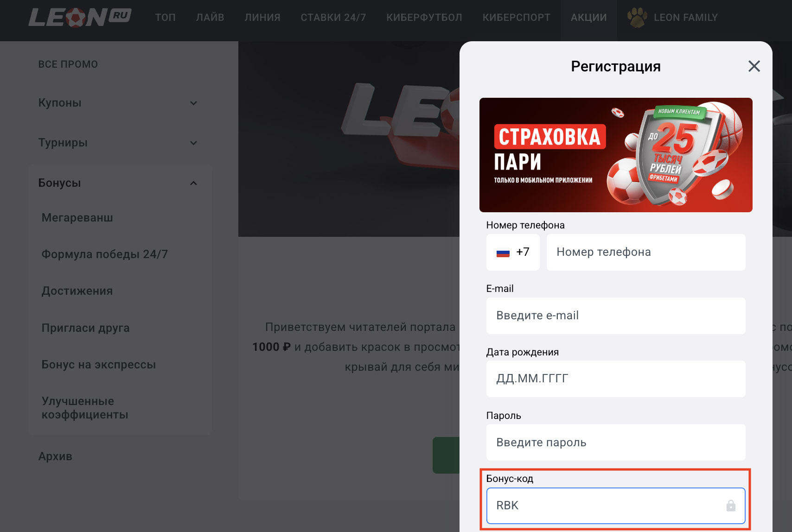Select Турниры category label
This screenshot has height=532, width=792.
click(63, 143)
